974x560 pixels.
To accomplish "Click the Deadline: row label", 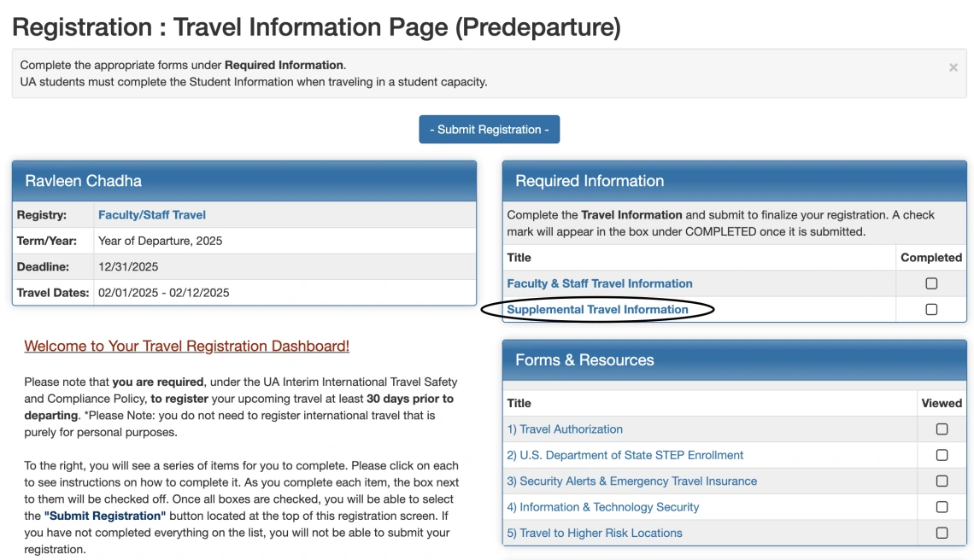I will tap(43, 267).
